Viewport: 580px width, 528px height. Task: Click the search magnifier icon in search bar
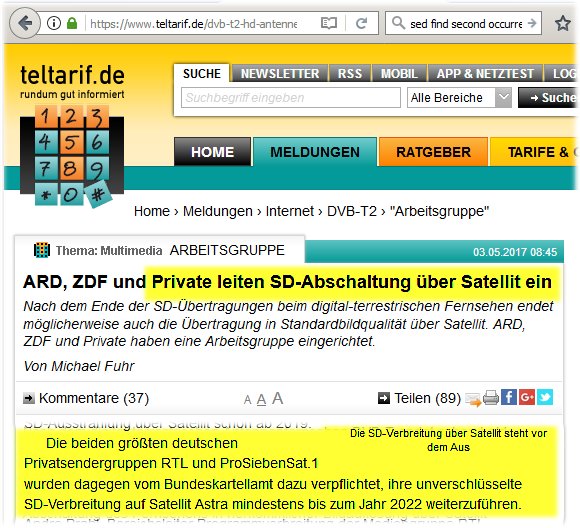[398, 23]
